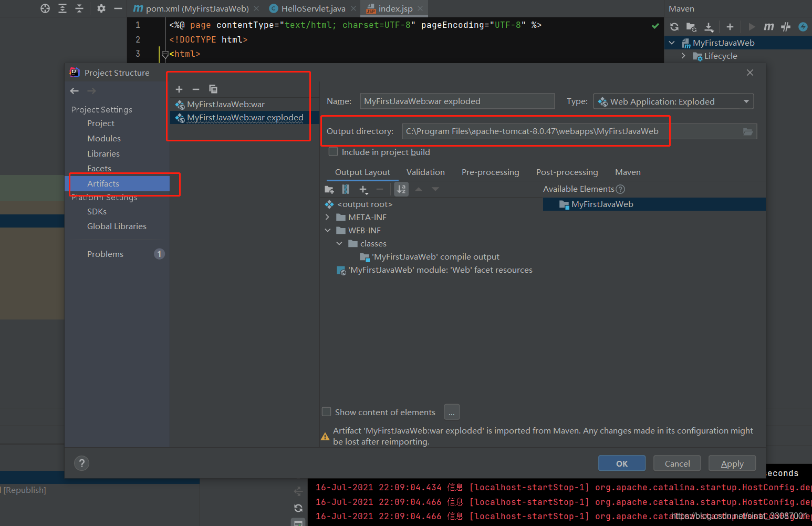Collapse the MyFirstJavaWeb Maven project node
This screenshot has width=812, height=526.
(672, 43)
